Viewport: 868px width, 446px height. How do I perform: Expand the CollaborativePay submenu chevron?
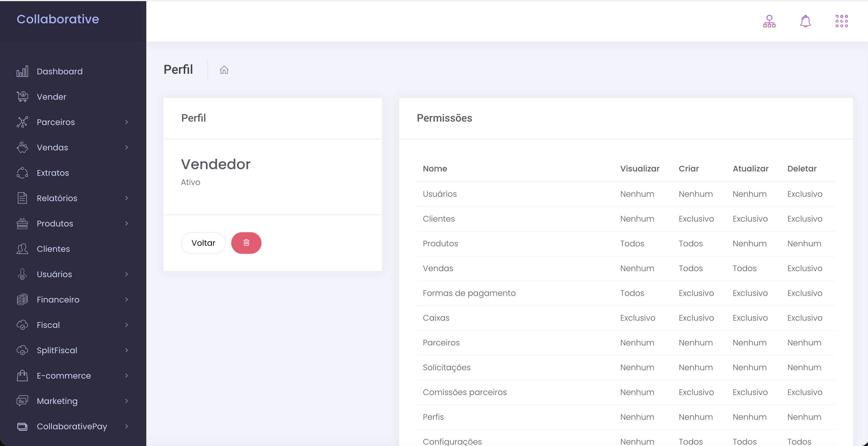126,426
